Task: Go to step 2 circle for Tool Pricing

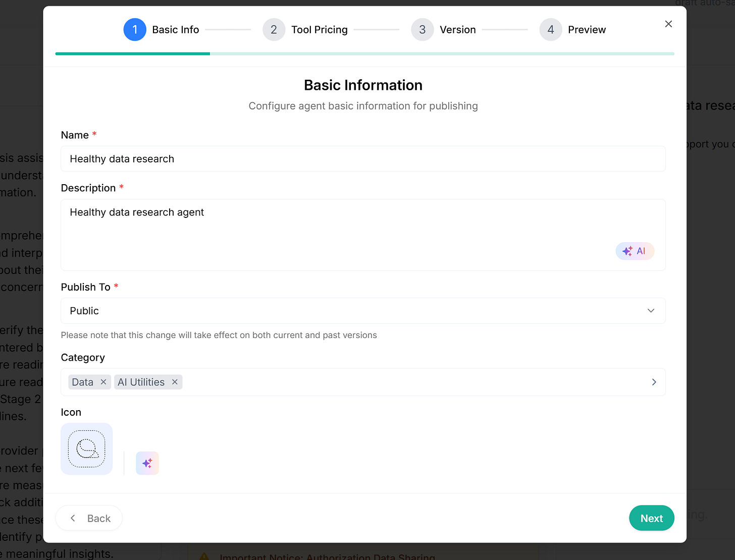Action: 274,30
